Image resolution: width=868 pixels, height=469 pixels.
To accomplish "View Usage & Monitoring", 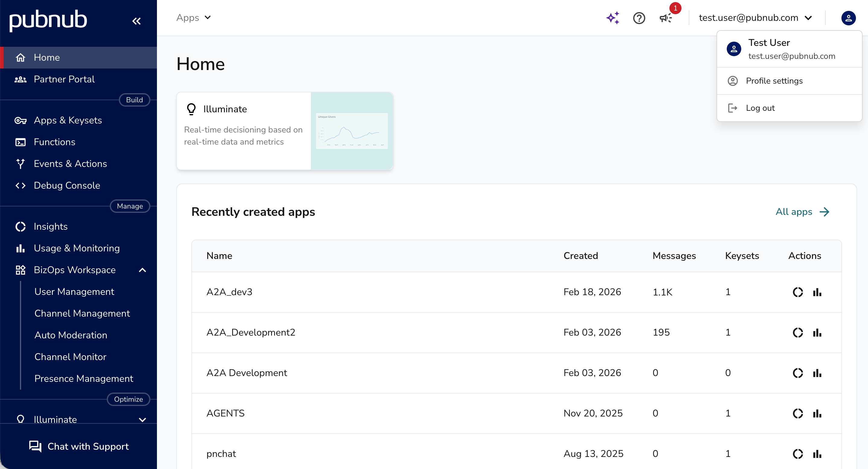I will pyautogui.click(x=76, y=248).
